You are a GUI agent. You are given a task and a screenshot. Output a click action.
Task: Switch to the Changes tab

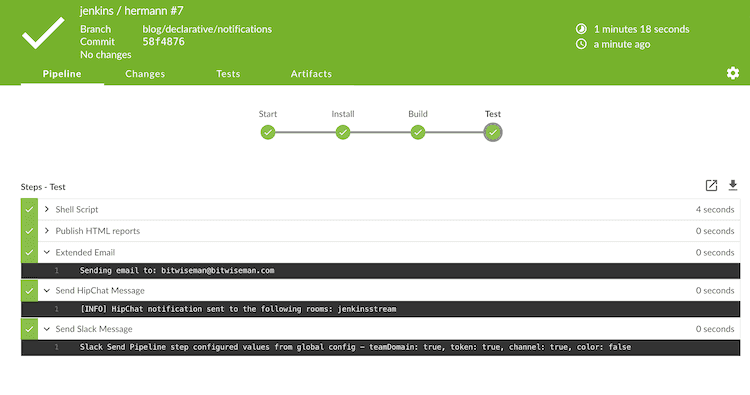pos(145,74)
